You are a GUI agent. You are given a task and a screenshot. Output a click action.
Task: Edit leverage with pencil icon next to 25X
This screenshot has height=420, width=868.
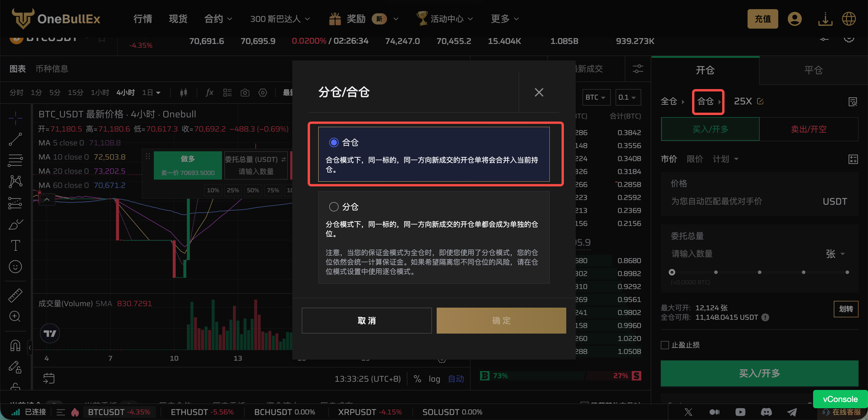click(761, 101)
